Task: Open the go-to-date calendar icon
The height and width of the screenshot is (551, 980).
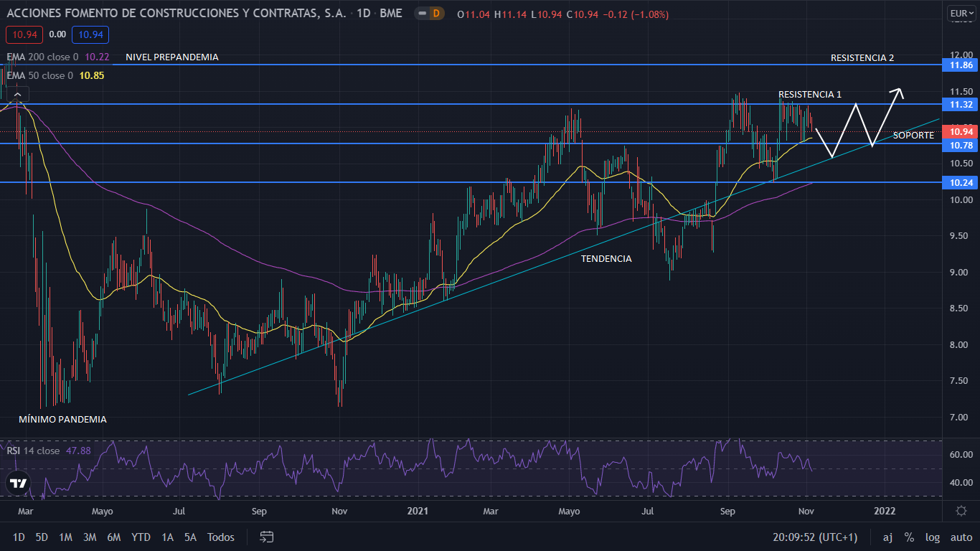Action: click(x=267, y=537)
